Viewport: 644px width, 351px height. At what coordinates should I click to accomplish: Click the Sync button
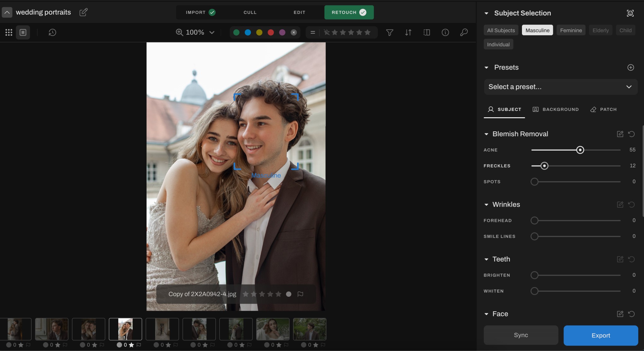(521, 335)
